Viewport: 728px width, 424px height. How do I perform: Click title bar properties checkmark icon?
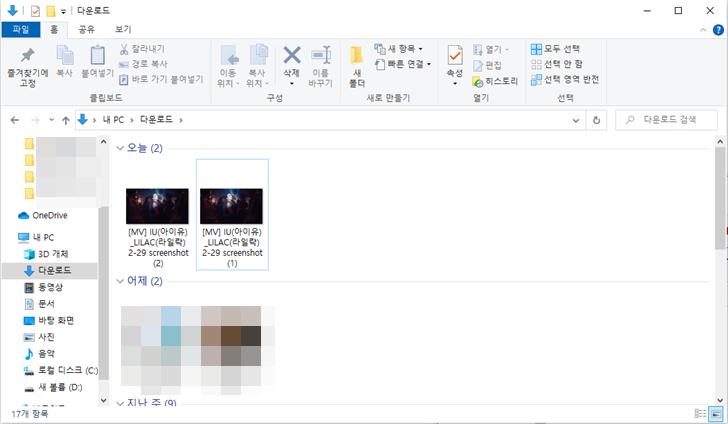click(x=35, y=11)
